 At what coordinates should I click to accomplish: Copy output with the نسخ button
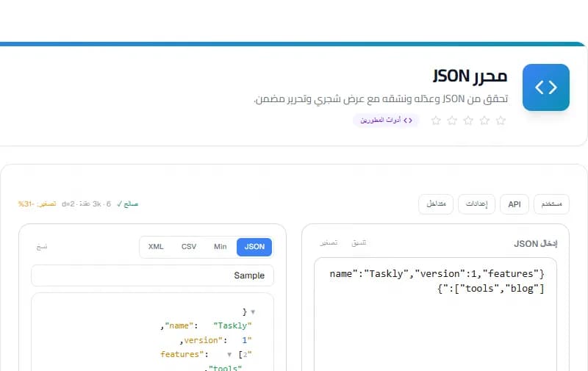pos(42,247)
